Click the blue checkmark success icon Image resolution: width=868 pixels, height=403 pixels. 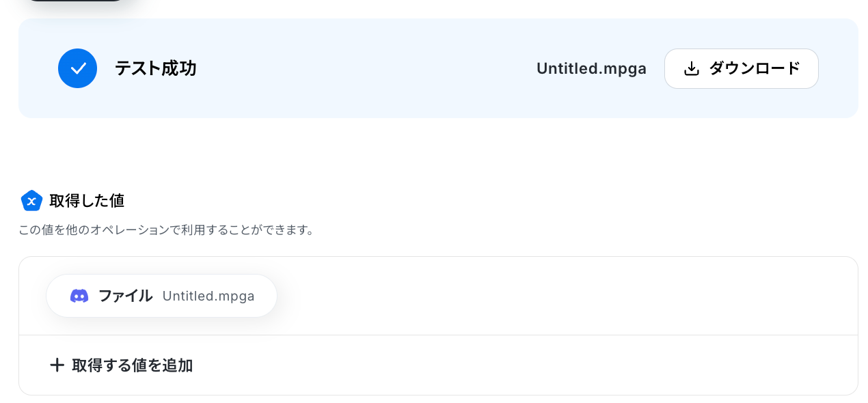coord(77,68)
